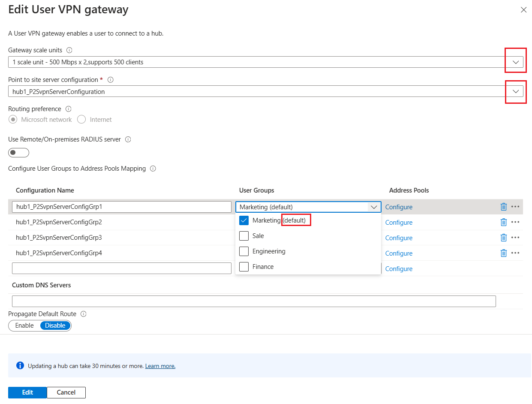
Task: Delete the hub1_P2SvpnServerConfigGrp4 row
Action: click(x=504, y=253)
